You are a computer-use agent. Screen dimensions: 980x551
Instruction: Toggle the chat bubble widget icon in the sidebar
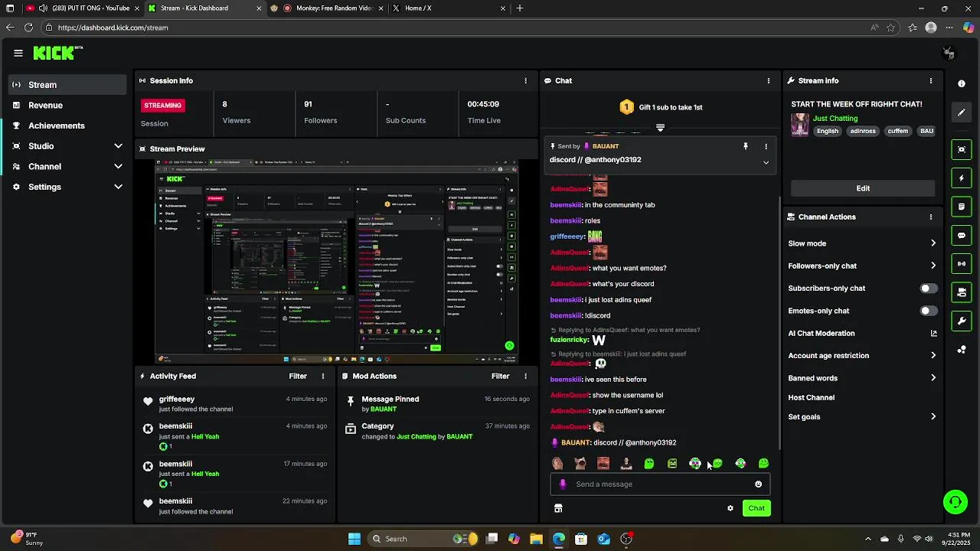tap(962, 235)
